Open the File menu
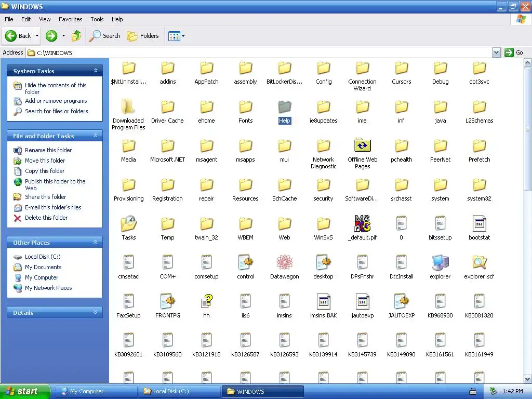 coord(9,19)
